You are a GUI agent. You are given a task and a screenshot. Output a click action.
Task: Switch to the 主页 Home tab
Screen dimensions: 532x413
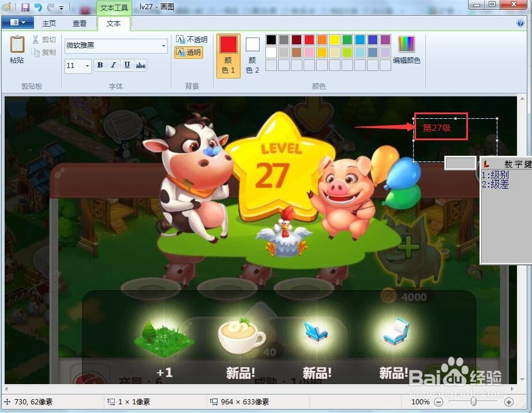tap(49, 24)
